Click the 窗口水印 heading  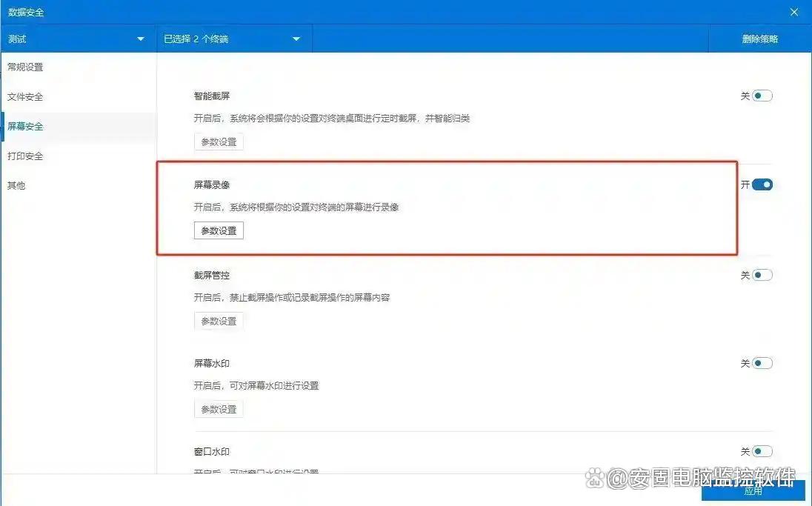[x=212, y=452]
